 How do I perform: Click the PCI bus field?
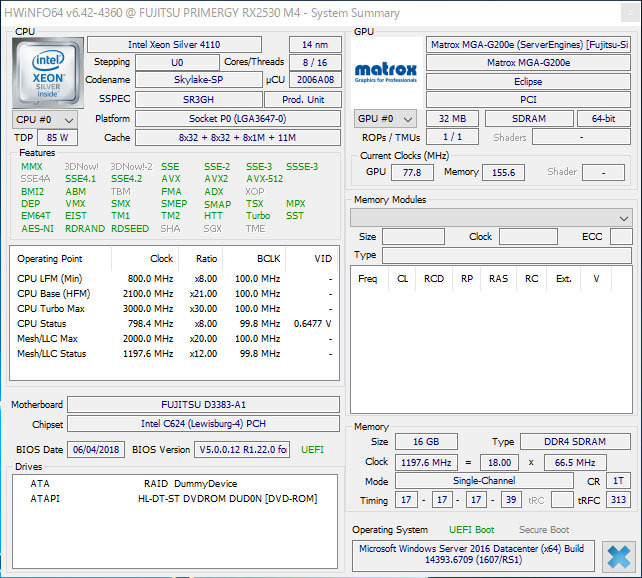(528, 99)
